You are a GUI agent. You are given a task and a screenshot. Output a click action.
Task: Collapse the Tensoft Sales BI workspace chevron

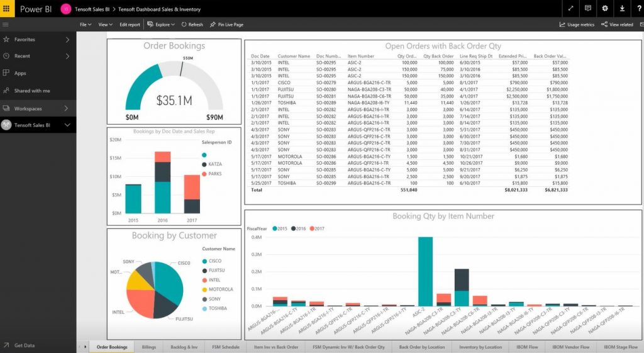click(67, 125)
